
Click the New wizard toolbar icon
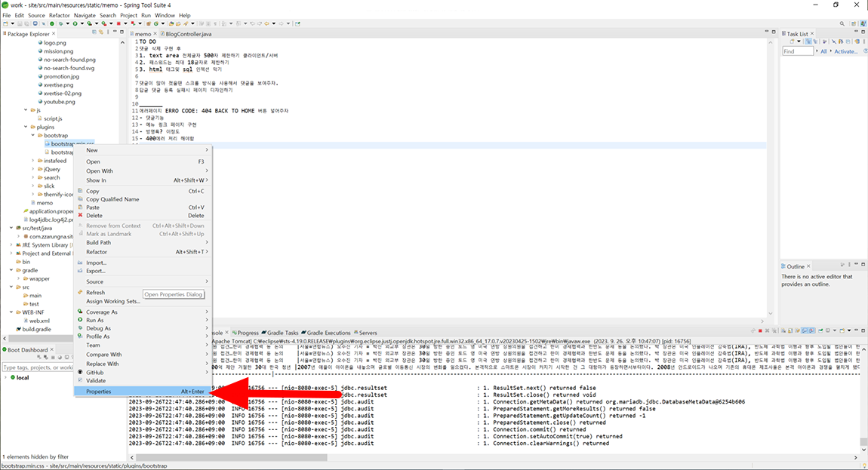[5, 24]
